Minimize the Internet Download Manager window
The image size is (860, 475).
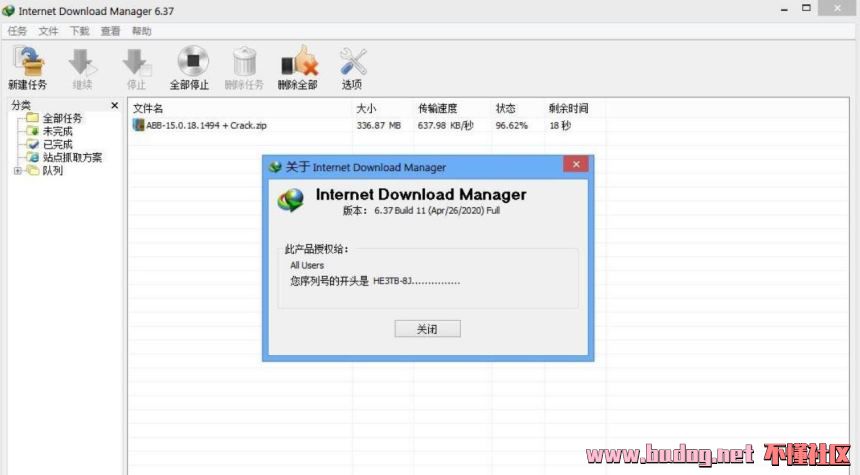pos(784,9)
